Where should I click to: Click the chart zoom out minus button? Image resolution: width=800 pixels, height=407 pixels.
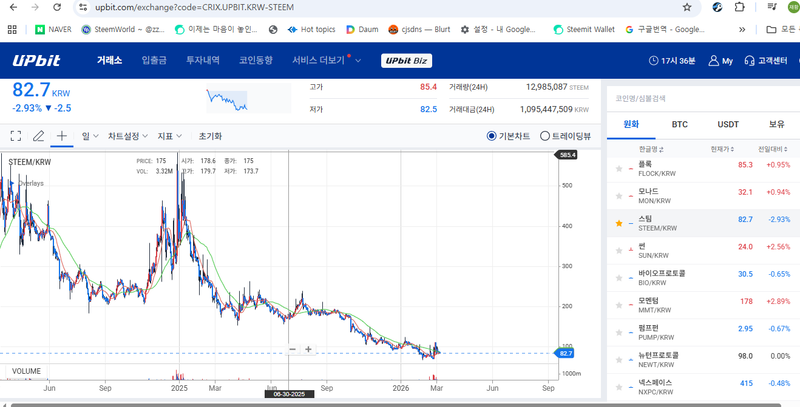coord(293,349)
